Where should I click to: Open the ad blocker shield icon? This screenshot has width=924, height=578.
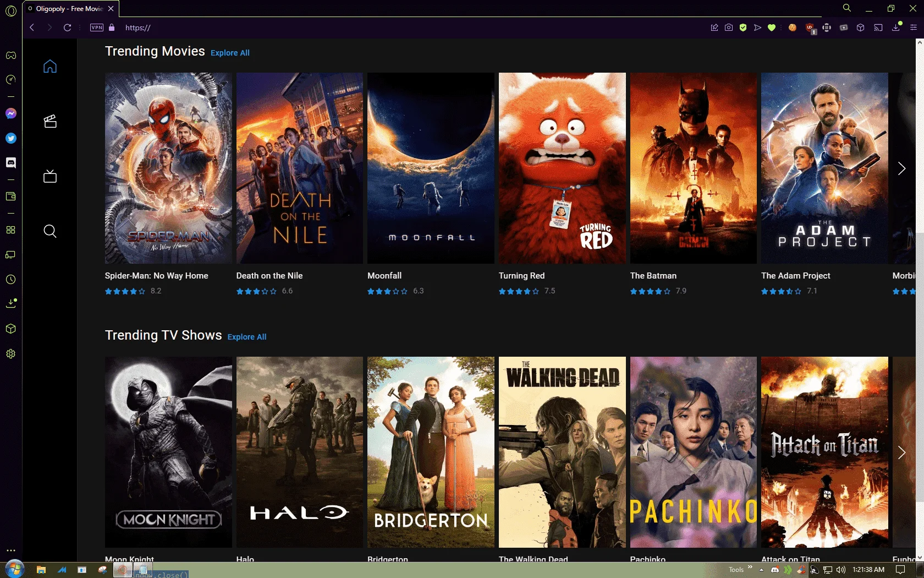click(743, 28)
